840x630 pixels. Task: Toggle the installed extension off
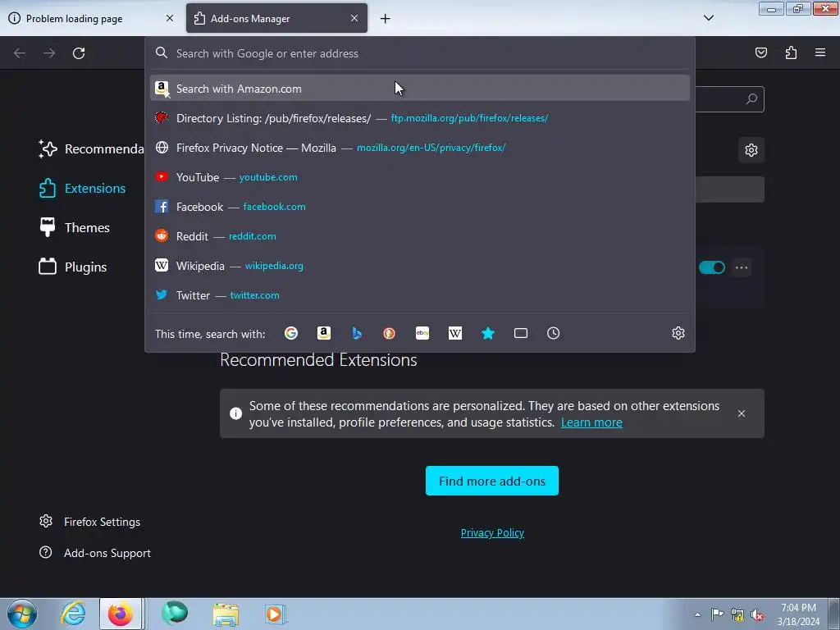point(712,267)
